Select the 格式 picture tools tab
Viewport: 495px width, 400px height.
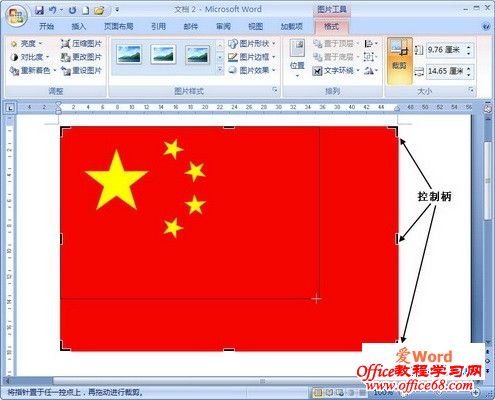(x=331, y=26)
